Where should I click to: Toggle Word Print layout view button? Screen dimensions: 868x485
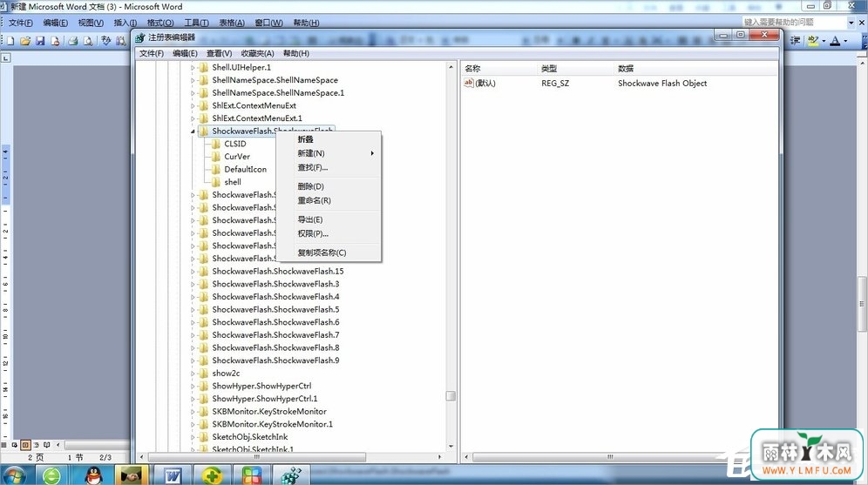click(x=25, y=445)
